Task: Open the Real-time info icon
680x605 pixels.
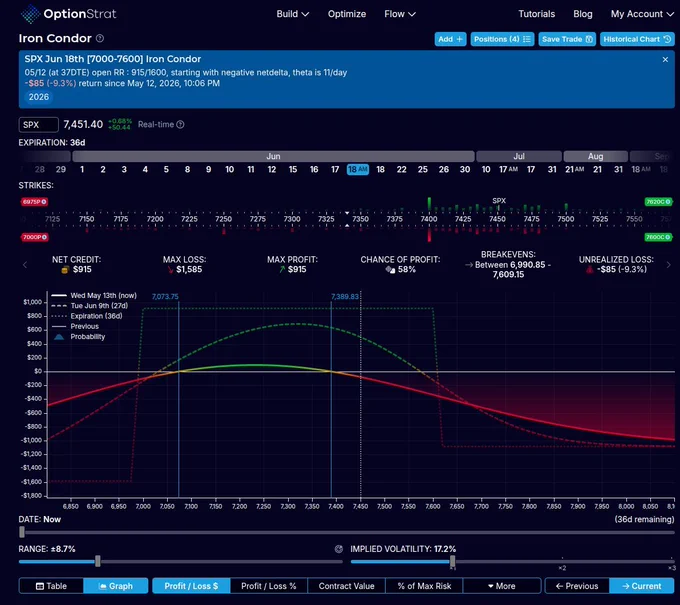Action: 180,124
